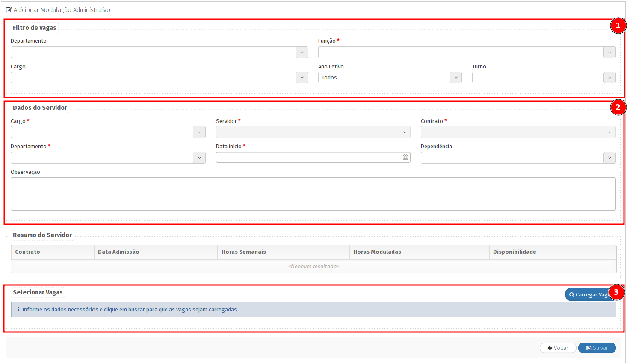This screenshot has height=364, width=627.
Task: Click inside the Observação text area
Action: (313, 194)
